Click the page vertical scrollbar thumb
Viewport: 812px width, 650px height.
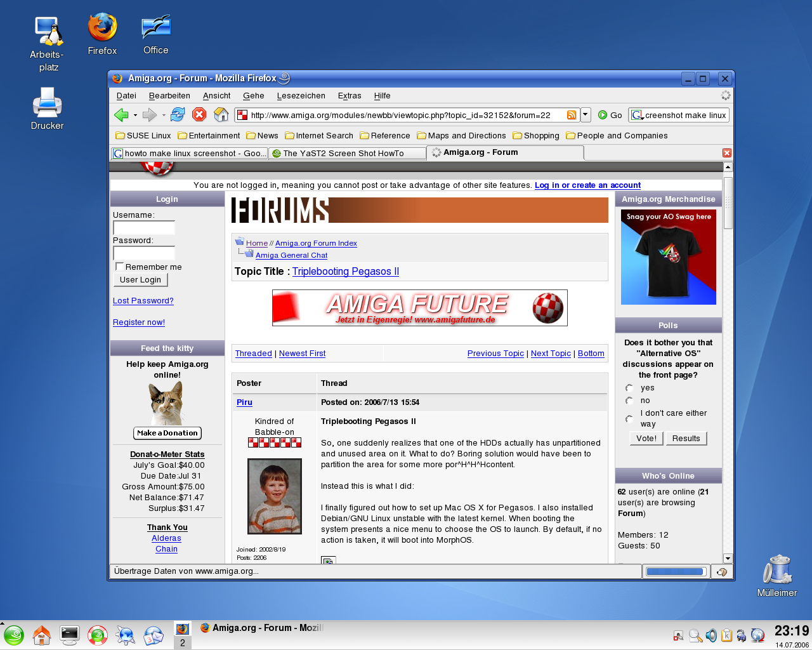pos(728,202)
